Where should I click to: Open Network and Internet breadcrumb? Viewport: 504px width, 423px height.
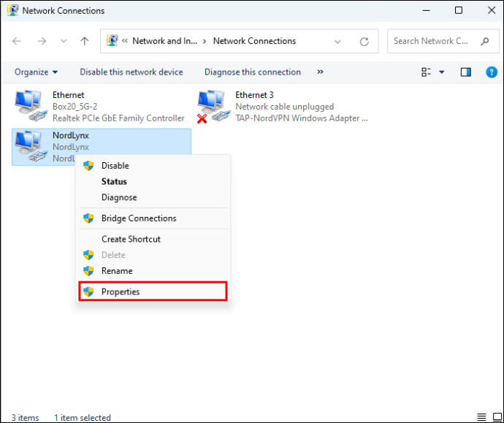click(165, 41)
